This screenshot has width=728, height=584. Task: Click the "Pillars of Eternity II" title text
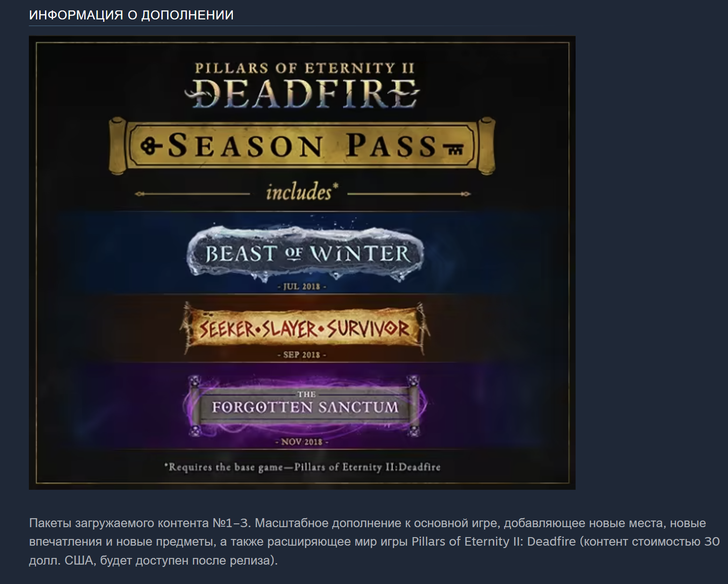(x=305, y=68)
